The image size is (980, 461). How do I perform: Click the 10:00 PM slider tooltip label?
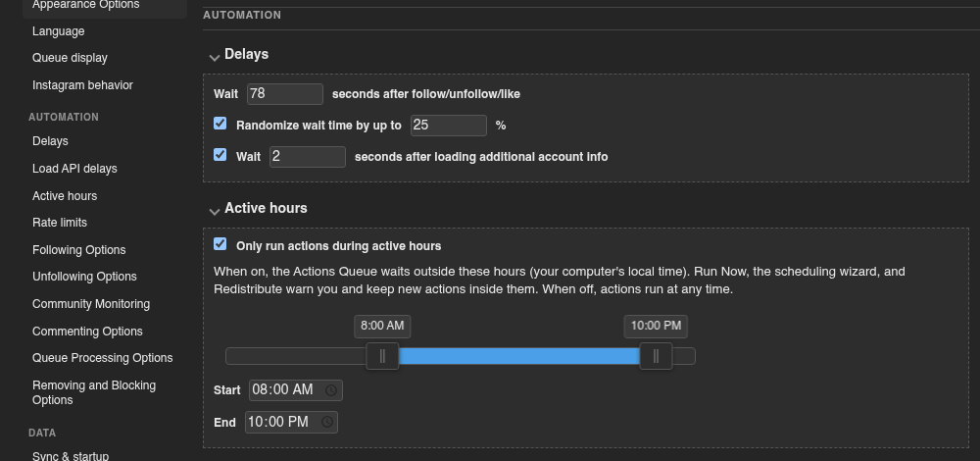(656, 326)
